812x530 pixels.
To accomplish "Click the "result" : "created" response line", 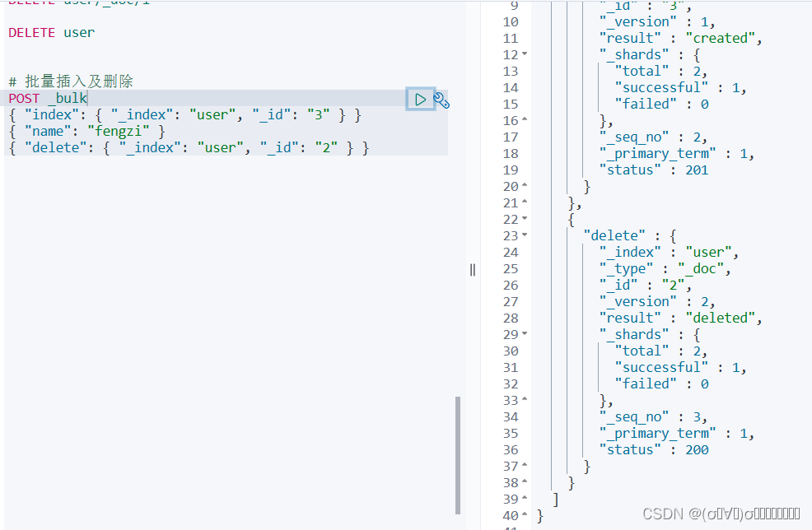I will pyautogui.click(x=680, y=39).
